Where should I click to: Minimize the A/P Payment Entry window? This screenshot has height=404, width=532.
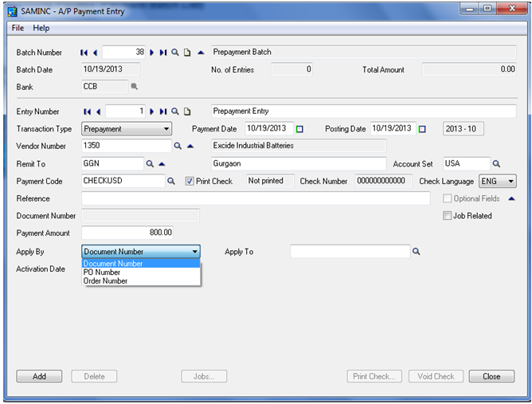470,8
